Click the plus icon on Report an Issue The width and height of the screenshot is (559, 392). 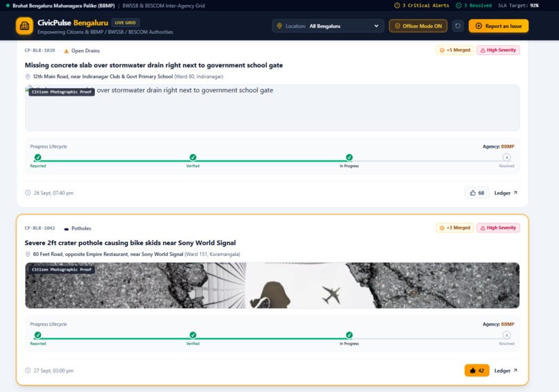479,26
